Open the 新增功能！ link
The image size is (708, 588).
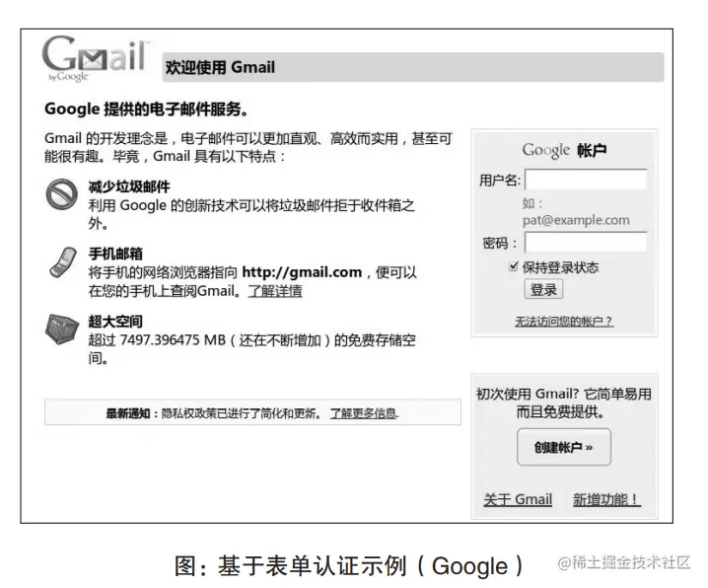(606, 499)
